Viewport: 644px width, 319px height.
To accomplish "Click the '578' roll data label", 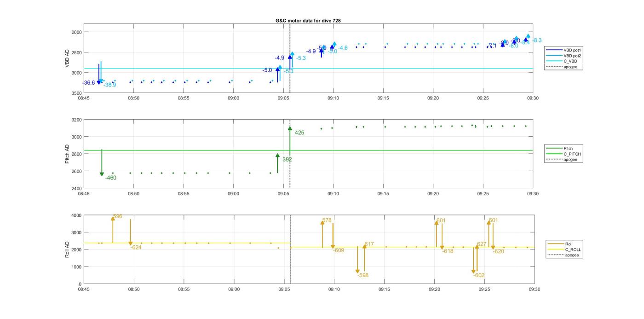I will pyautogui.click(x=327, y=220).
